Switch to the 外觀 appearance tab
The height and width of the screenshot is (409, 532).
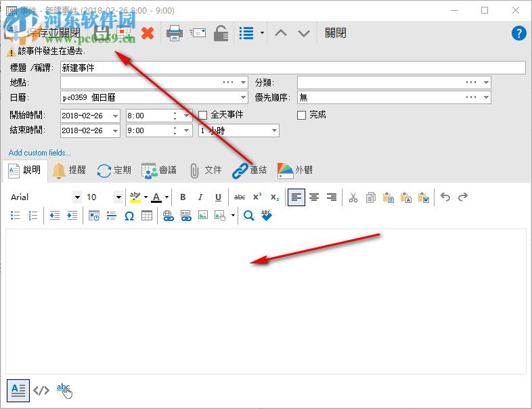coord(294,170)
